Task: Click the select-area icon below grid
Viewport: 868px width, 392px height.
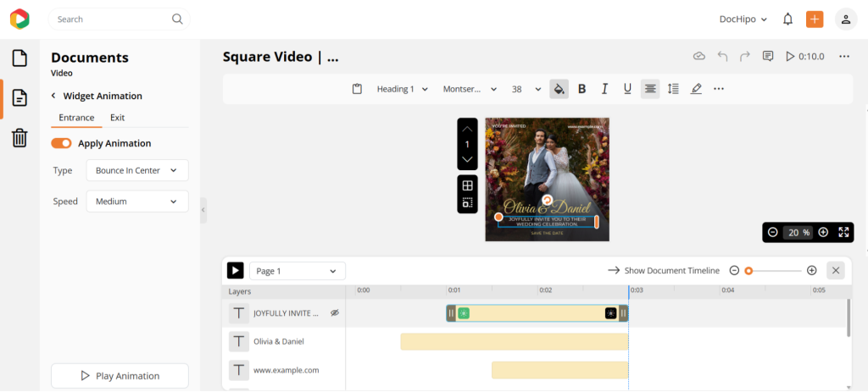Action: click(x=467, y=202)
